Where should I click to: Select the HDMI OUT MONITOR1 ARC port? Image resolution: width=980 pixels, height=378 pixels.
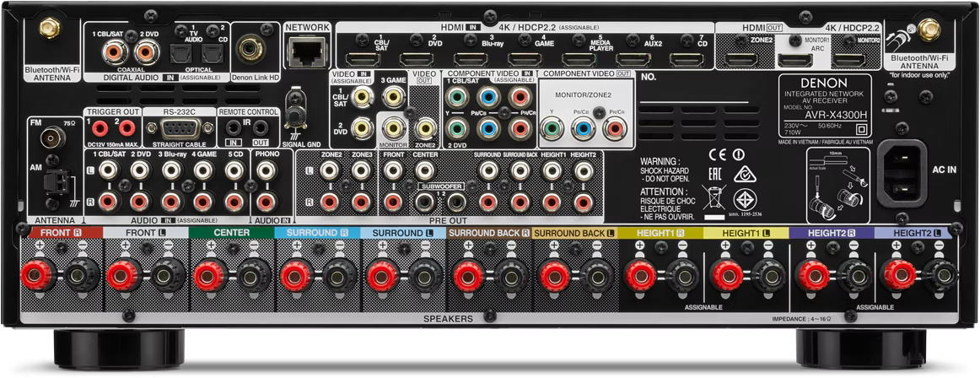(x=795, y=59)
